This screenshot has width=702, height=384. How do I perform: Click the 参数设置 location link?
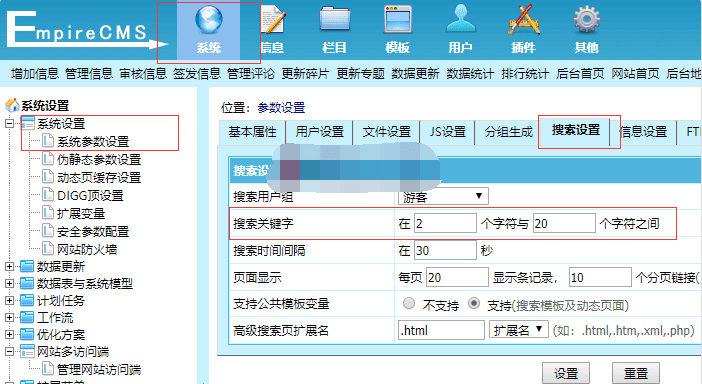pyautogui.click(x=281, y=108)
